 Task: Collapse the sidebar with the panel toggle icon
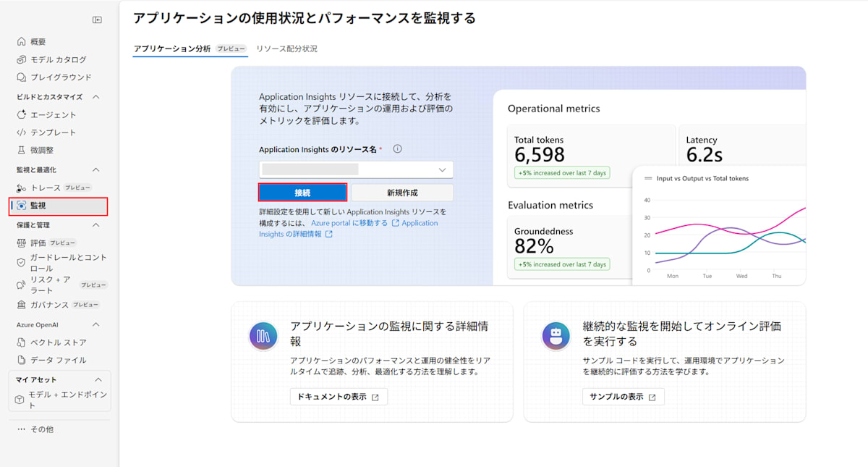pos(97,20)
